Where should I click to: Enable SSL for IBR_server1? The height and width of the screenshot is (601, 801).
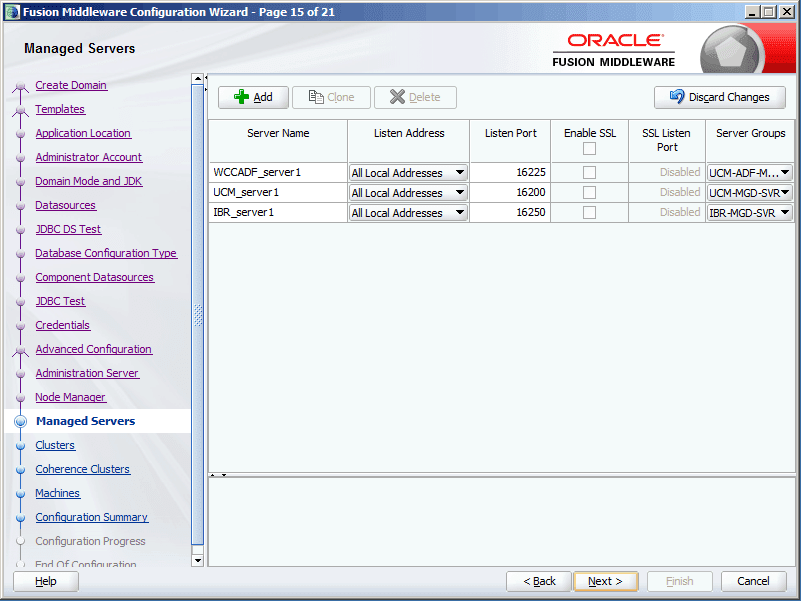[590, 213]
